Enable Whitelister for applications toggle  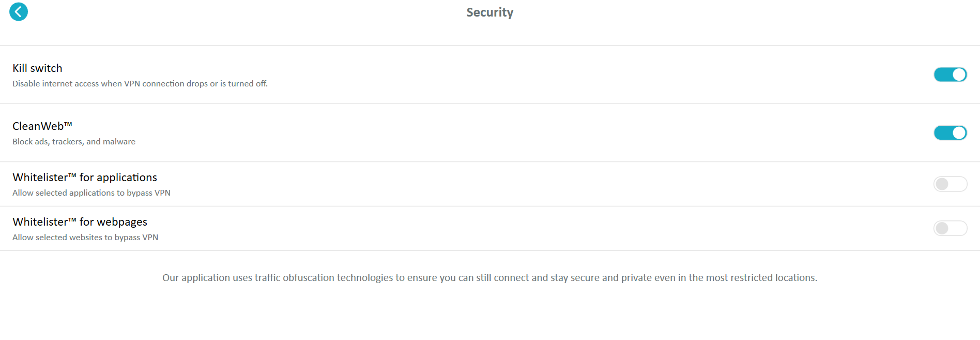(x=950, y=184)
